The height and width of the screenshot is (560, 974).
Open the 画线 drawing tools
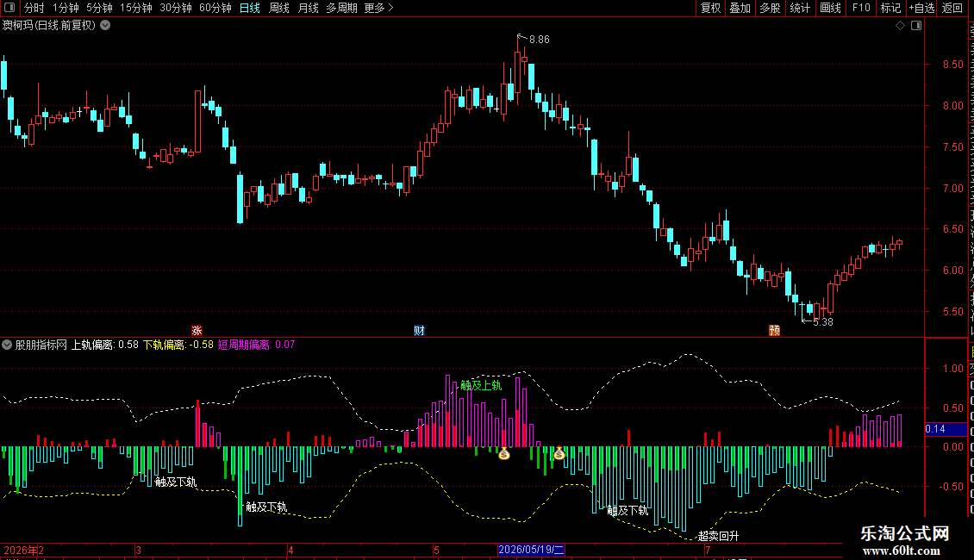(x=831, y=8)
